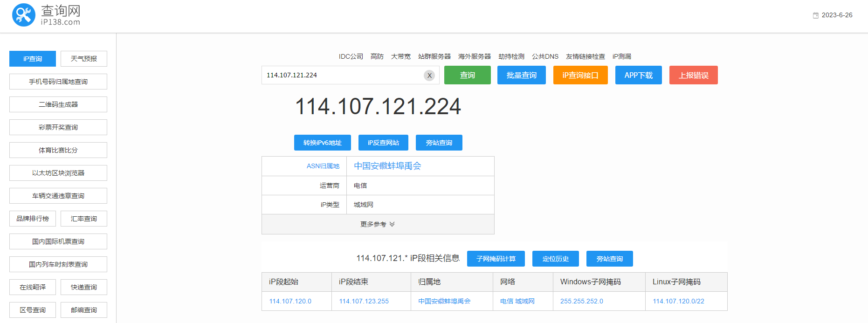868x323 pixels.
Task: Report an error via 上报错误
Action: [x=693, y=75]
